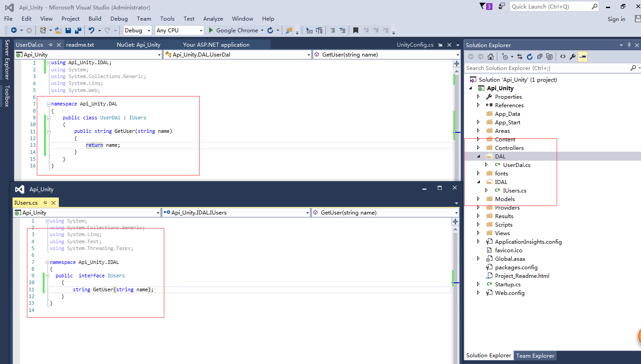This screenshot has width=641, height=364.
Task: Select Global.asax in Solution Explorer
Action: coord(510,259)
